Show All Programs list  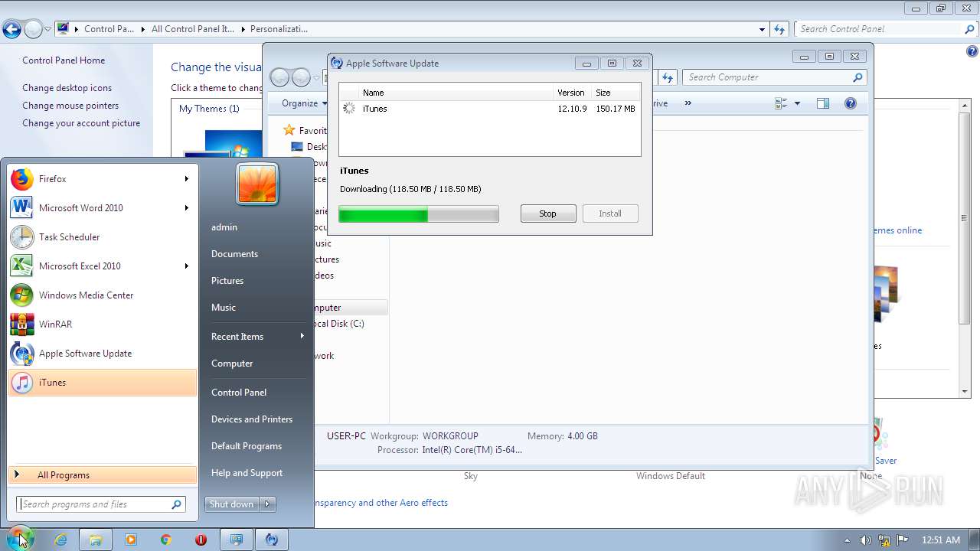click(x=103, y=475)
